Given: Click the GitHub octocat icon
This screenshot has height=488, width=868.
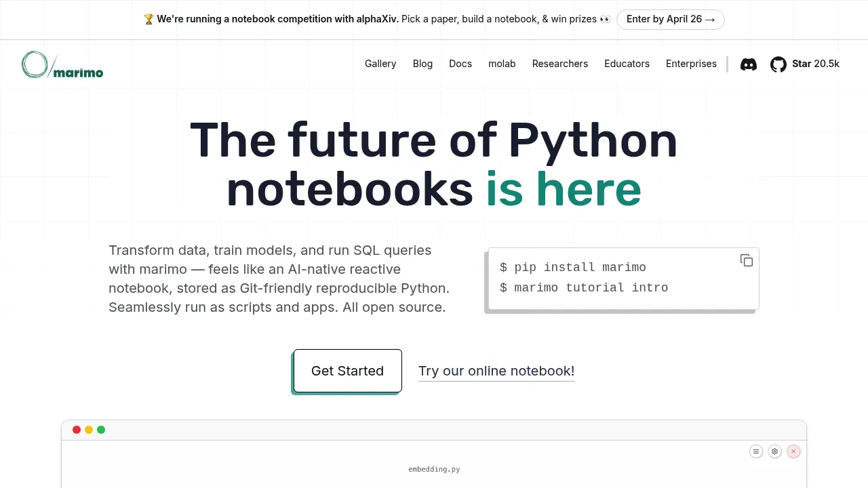Looking at the screenshot, I should 778,64.
